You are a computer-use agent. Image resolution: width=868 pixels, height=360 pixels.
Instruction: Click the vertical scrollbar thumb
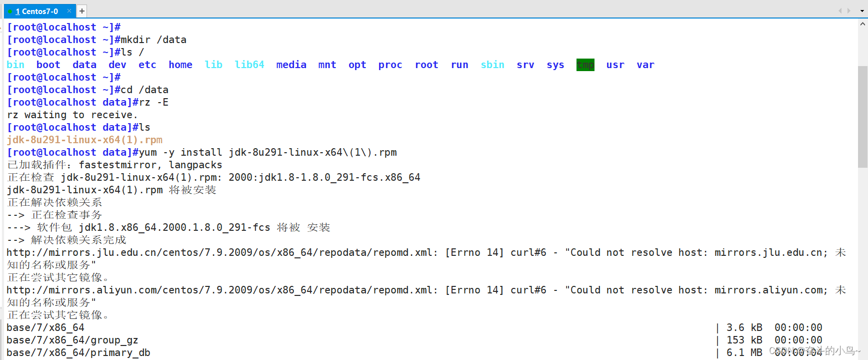862,116
